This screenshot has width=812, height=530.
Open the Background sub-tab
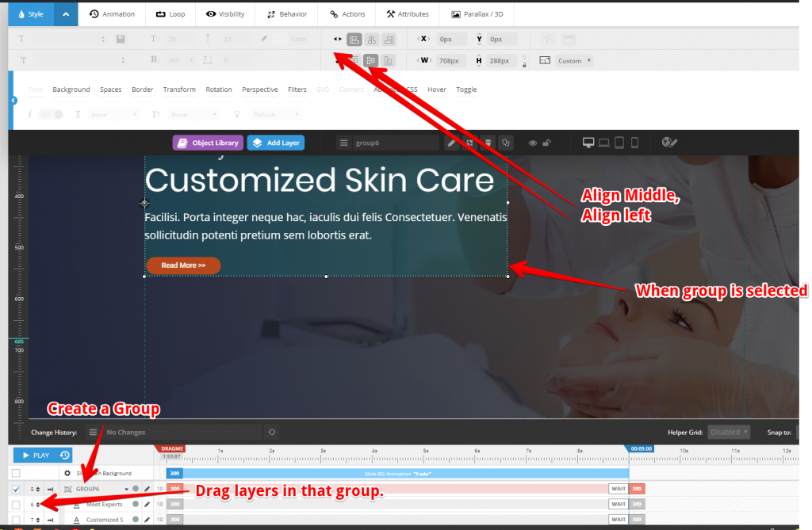(x=71, y=90)
